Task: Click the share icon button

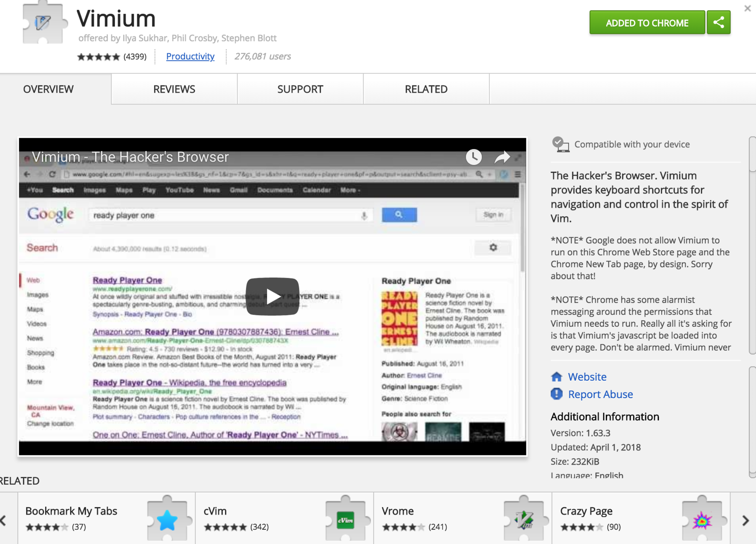Action: [719, 23]
